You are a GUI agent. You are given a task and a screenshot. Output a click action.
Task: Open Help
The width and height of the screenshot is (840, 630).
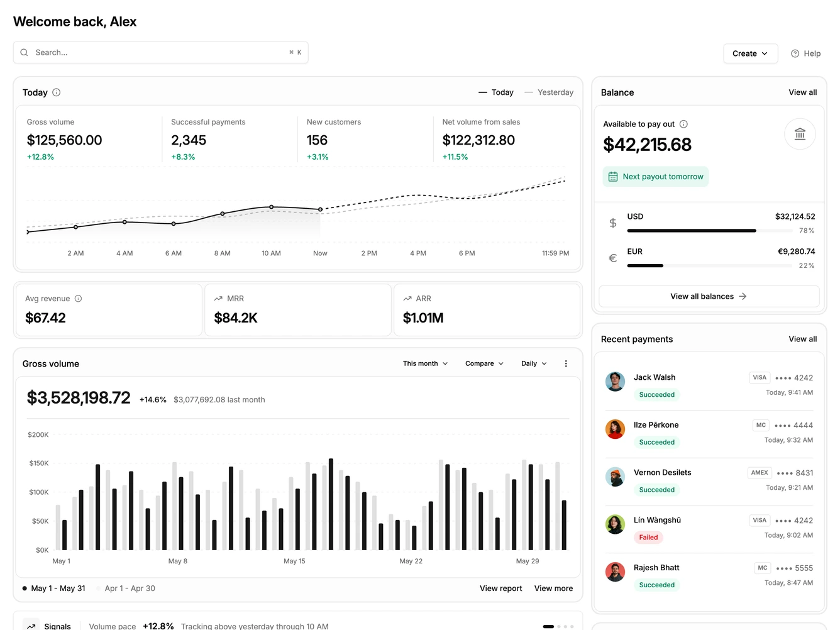[805, 53]
